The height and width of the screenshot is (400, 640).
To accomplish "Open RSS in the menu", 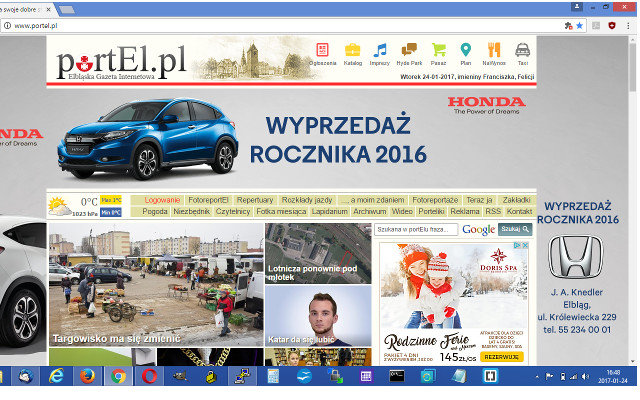I will click(493, 211).
